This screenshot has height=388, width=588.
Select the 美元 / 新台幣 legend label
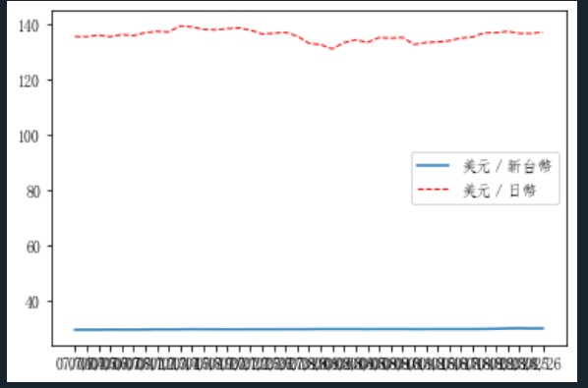(x=507, y=166)
